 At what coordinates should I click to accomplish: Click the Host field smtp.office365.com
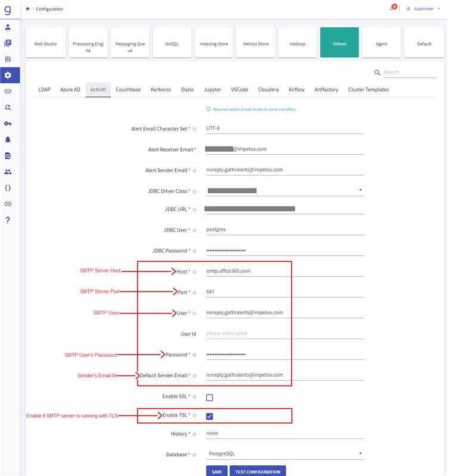[285, 271]
